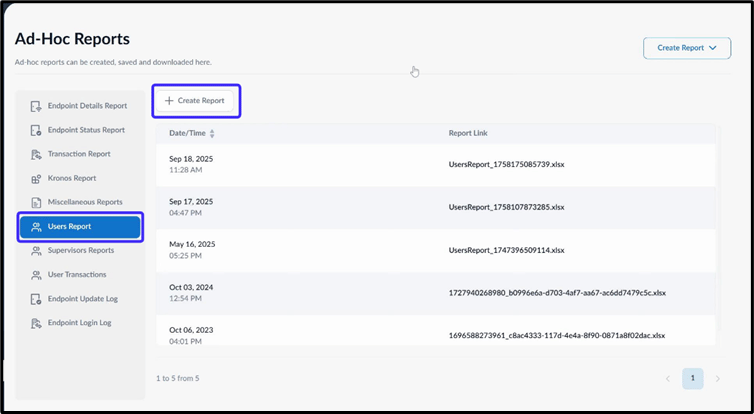Click the 04:47 PM time text
This screenshot has height=414, width=754.
[x=186, y=213]
